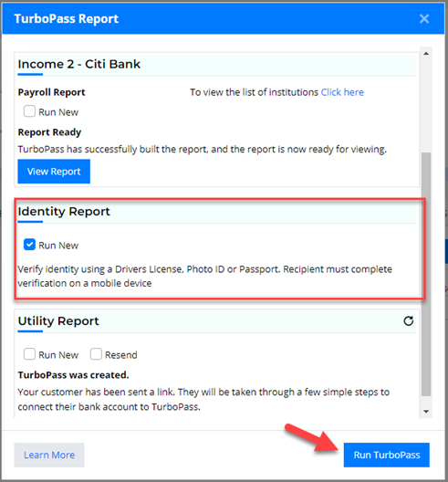
Task: Select the Income 2 - Citi Bank header
Action: click(x=79, y=64)
